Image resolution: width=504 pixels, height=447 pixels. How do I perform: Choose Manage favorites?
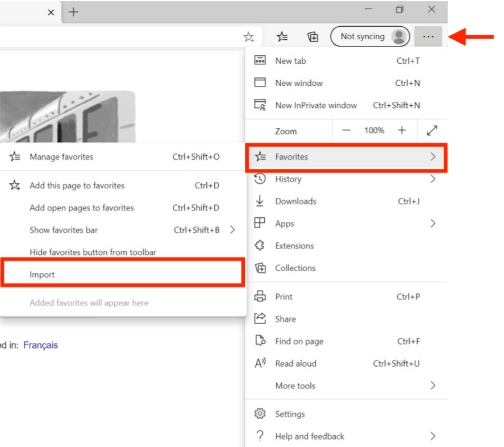point(123,157)
